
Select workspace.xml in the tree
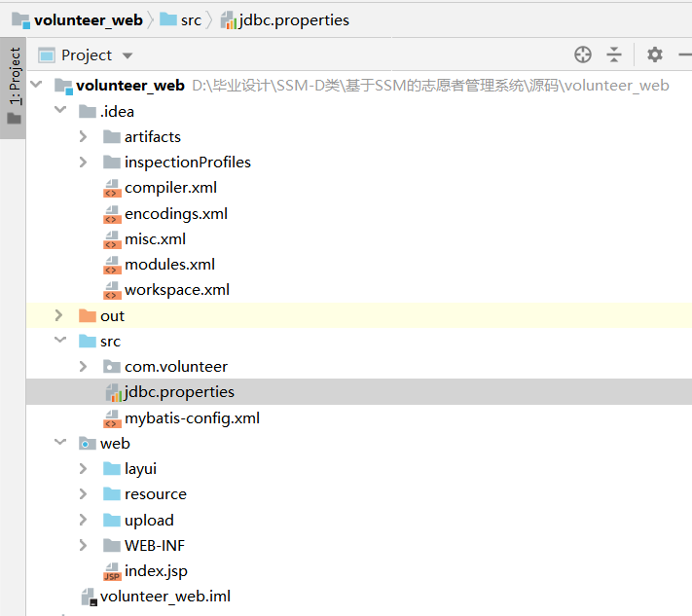coord(176,290)
